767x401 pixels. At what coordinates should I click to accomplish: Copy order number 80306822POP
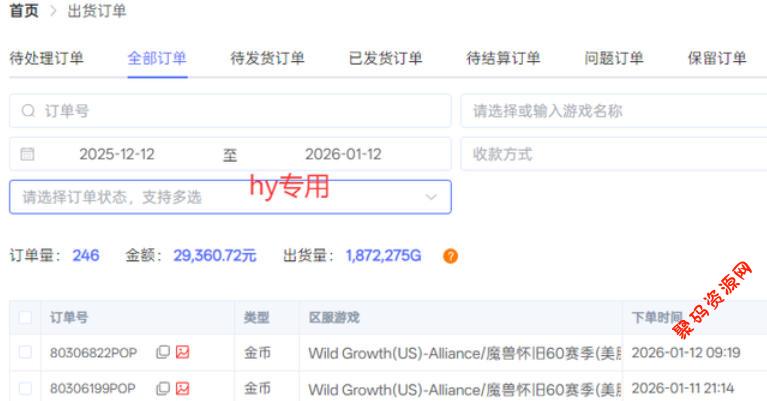click(x=162, y=352)
